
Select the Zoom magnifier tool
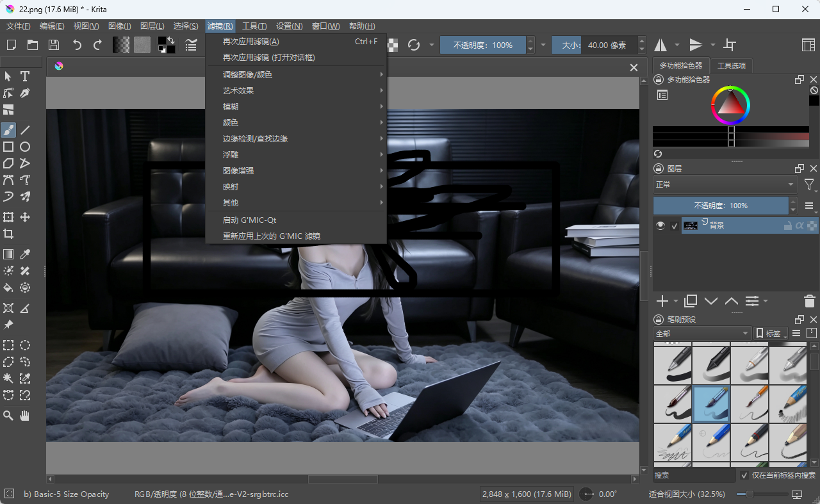coord(8,416)
